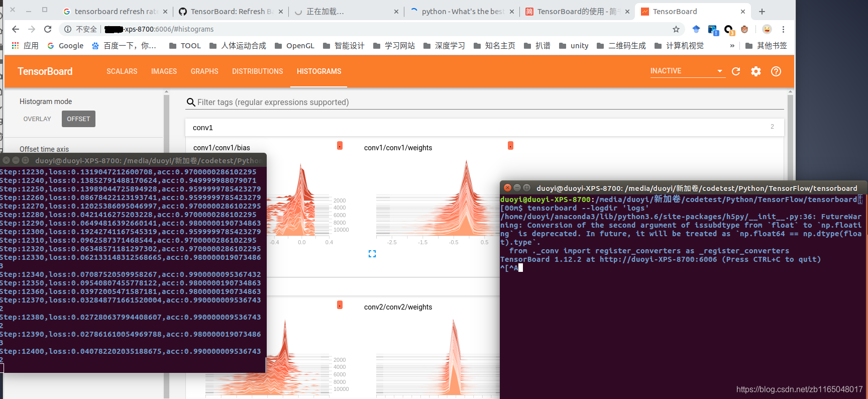Open the 智能设计 bookmarks folder
The height and width of the screenshot is (399, 868).
point(344,46)
